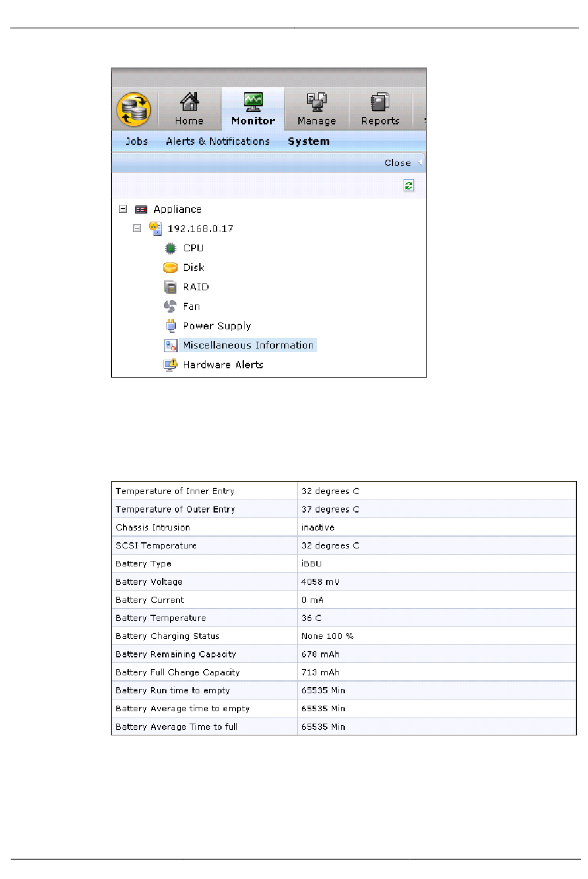Click the Close panel arrow
Screen dimensions: 588x879
tap(420, 163)
